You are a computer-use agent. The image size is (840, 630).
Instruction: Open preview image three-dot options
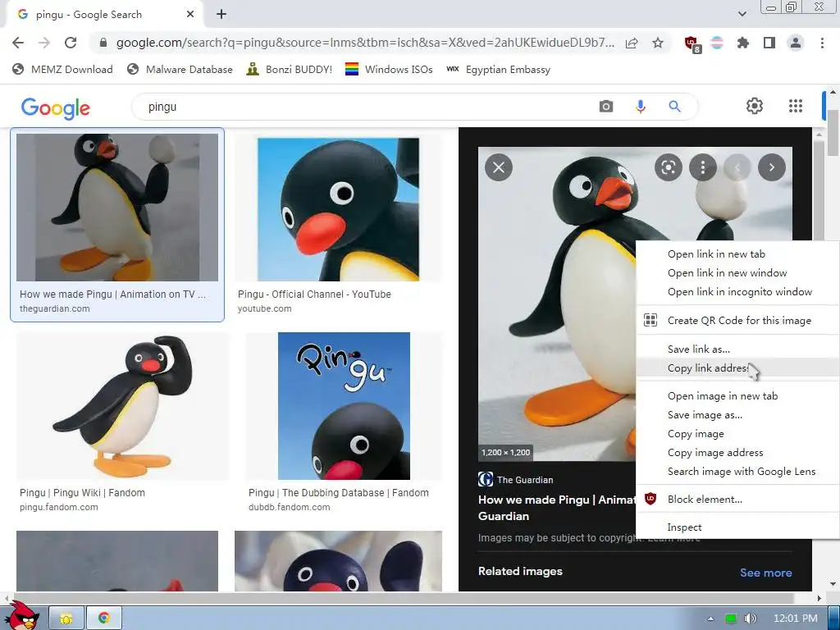point(703,167)
